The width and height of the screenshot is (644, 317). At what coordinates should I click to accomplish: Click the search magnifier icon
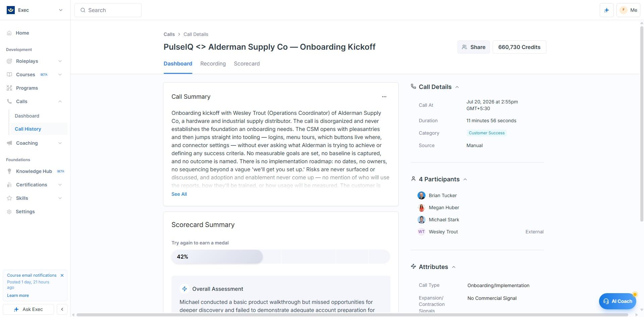pyautogui.click(x=83, y=10)
